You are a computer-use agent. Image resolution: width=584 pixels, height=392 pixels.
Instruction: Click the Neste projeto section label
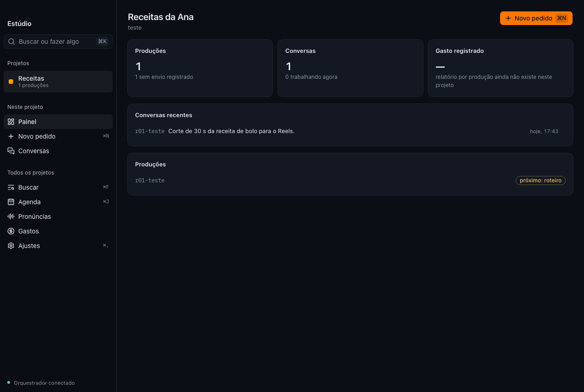pyautogui.click(x=25, y=107)
